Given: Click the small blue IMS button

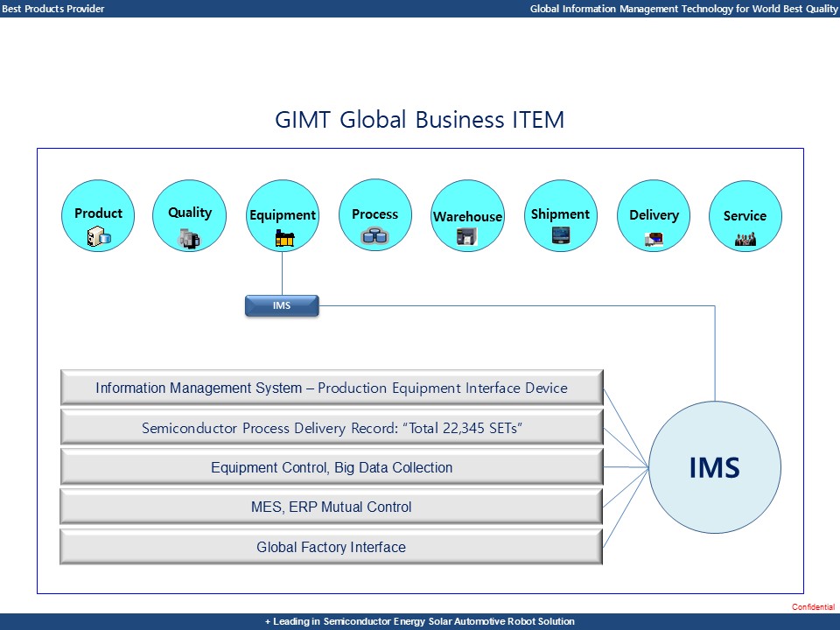Looking at the screenshot, I should click(x=282, y=306).
